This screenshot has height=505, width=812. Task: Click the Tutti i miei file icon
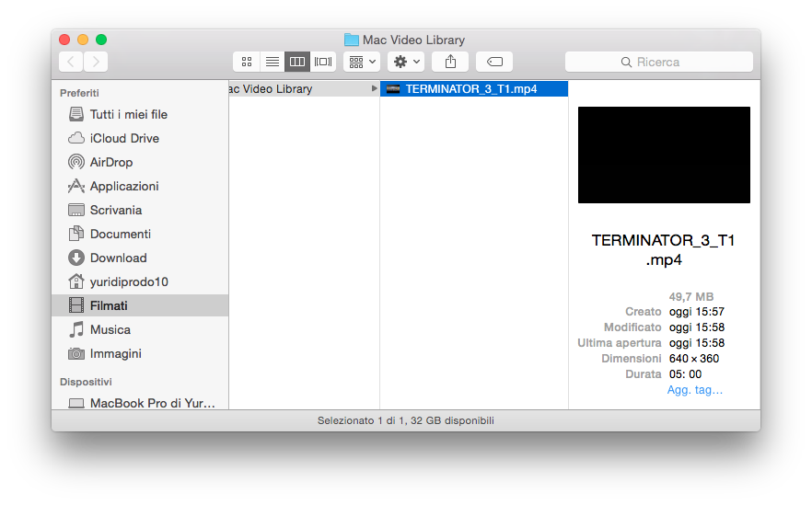tap(76, 114)
